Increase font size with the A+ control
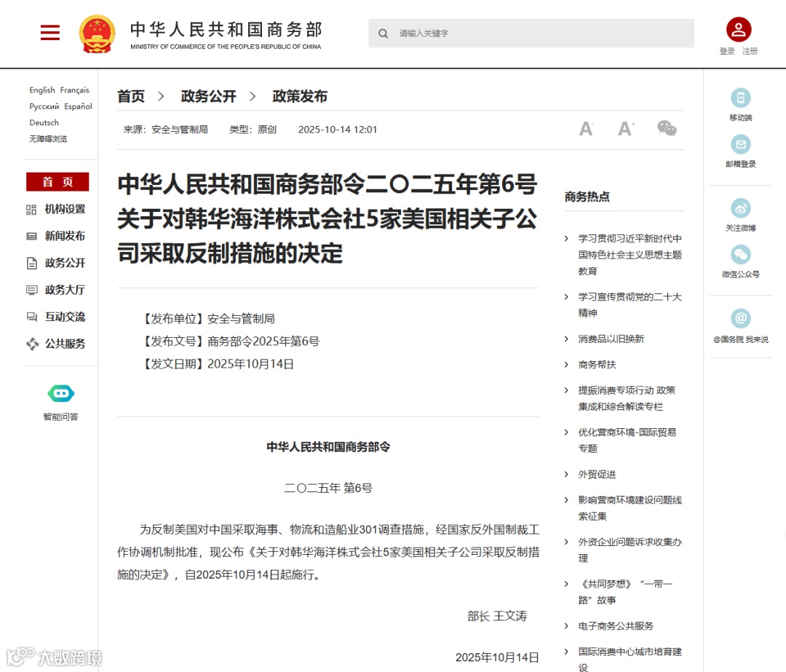Viewport: 786px width, 672px height. coord(624,128)
